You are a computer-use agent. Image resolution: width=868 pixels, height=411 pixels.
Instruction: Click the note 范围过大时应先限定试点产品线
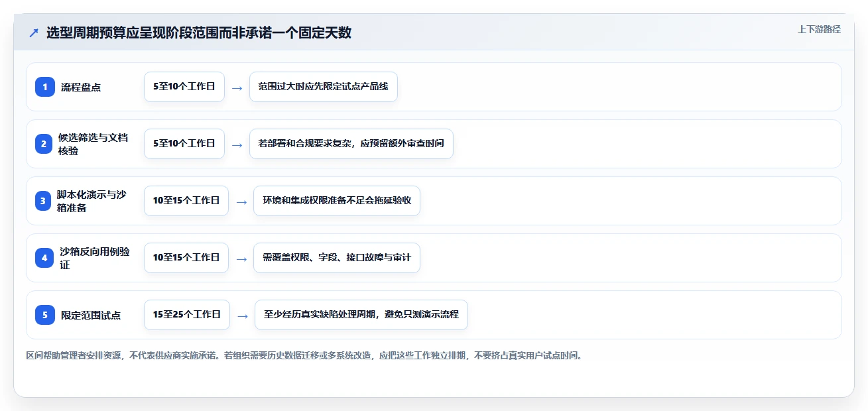(324, 87)
